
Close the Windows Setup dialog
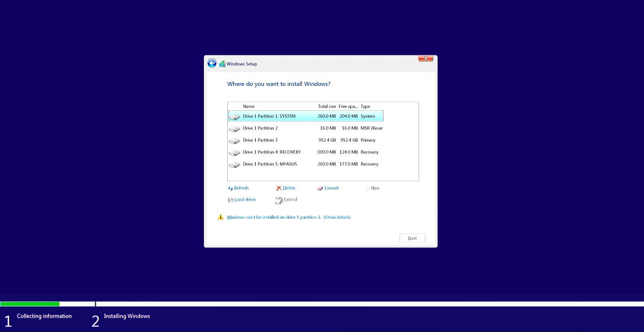point(426,59)
